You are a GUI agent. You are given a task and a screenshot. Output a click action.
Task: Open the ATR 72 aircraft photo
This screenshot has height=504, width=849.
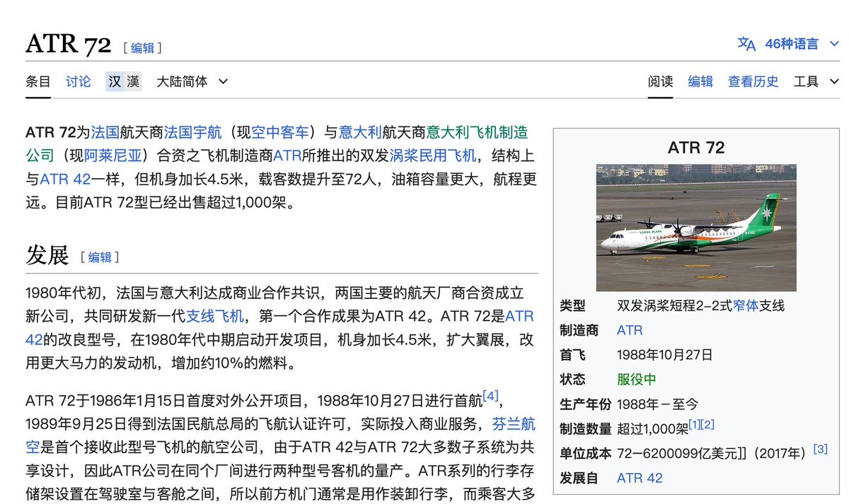tap(696, 228)
